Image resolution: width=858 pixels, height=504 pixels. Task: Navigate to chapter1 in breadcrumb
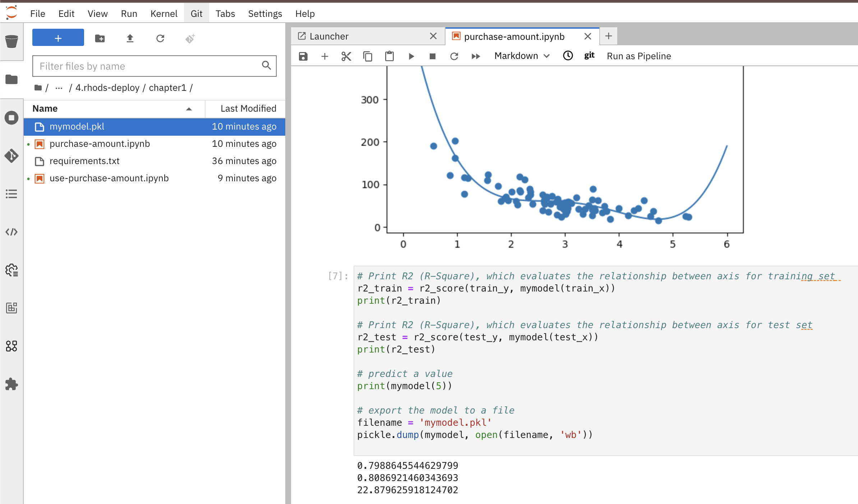167,88
